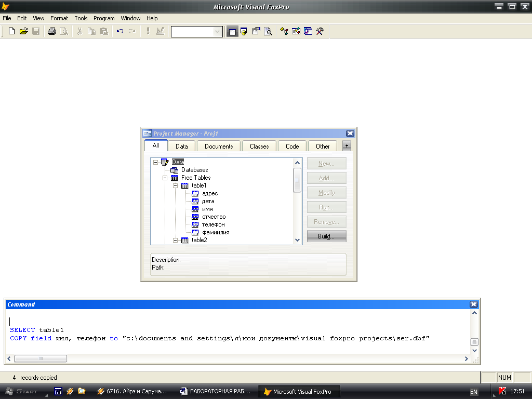Switch to the Data tab in Project Manager
The height and width of the screenshot is (399, 532).
181,146
